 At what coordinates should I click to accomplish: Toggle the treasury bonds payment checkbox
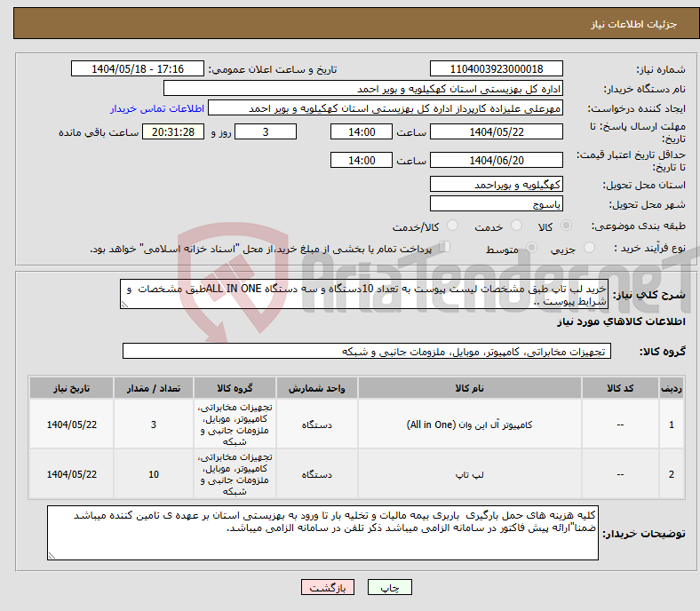point(445,246)
